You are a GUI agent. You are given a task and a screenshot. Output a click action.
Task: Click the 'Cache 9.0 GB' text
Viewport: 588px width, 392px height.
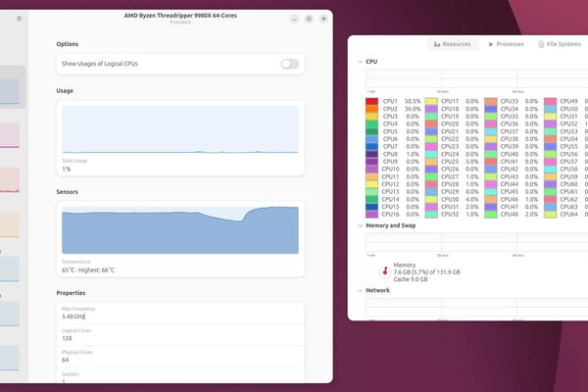[411, 279]
